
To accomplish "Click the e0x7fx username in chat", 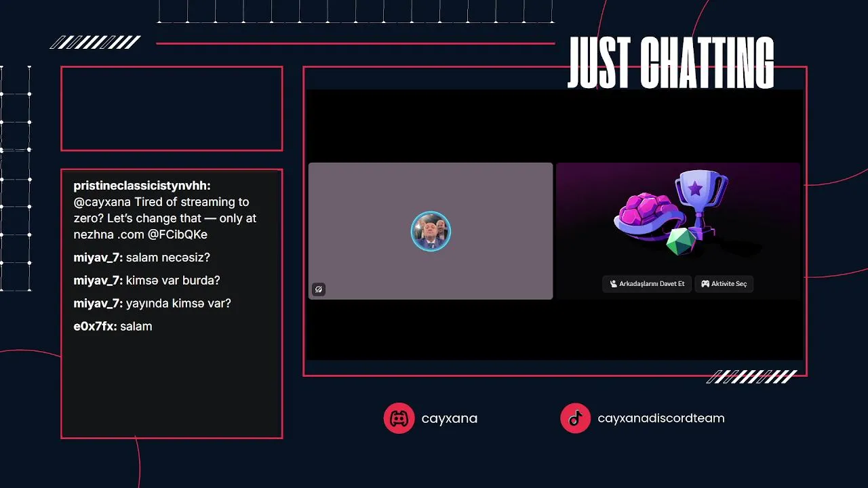I will (x=96, y=327).
